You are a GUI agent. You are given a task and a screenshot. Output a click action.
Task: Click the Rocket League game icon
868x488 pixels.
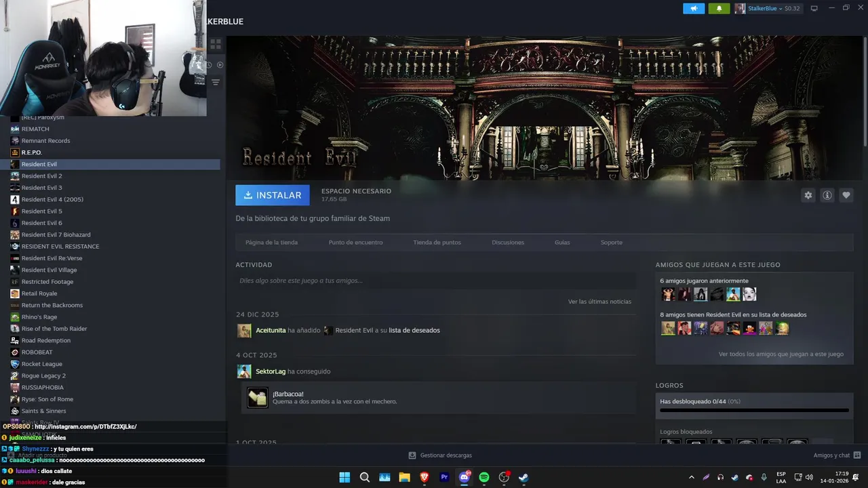tap(15, 364)
